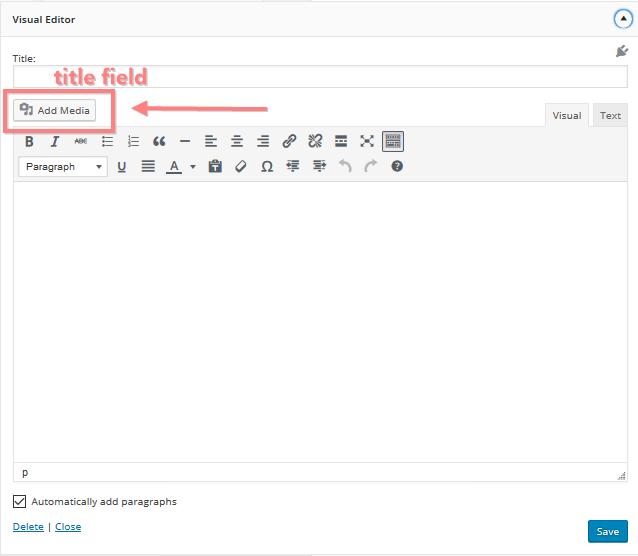The image size is (638, 556).
Task: Click the Delete link
Action: coord(28,527)
